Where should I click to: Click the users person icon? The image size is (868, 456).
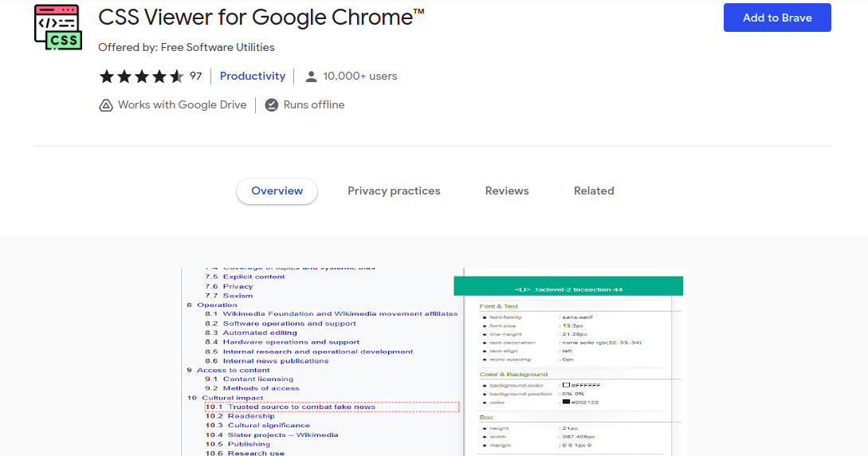pyautogui.click(x=311, y=77)
